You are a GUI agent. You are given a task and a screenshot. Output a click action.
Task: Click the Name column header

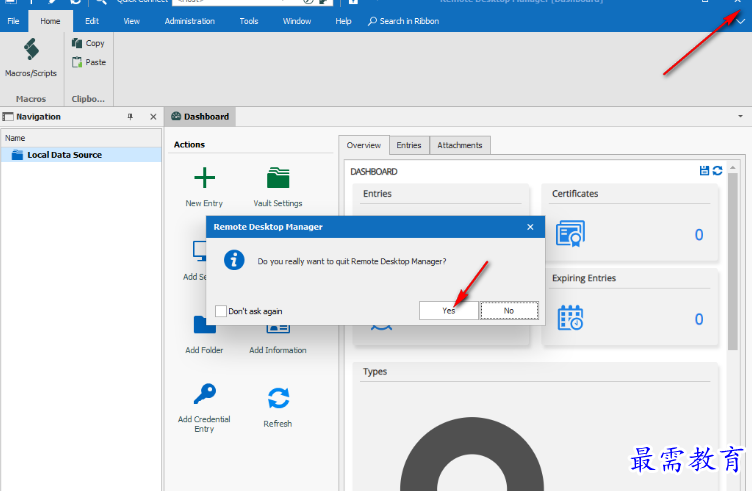click(81, 138)
